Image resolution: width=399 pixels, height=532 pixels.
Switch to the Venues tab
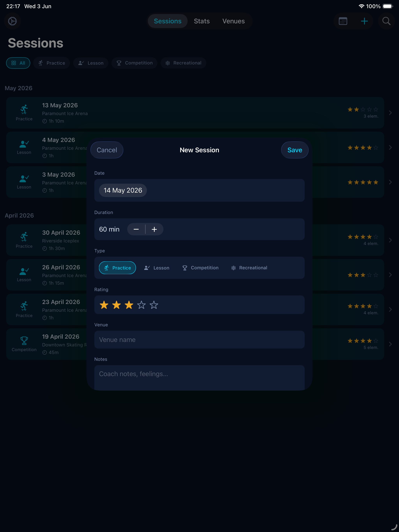tap(233, 21)
